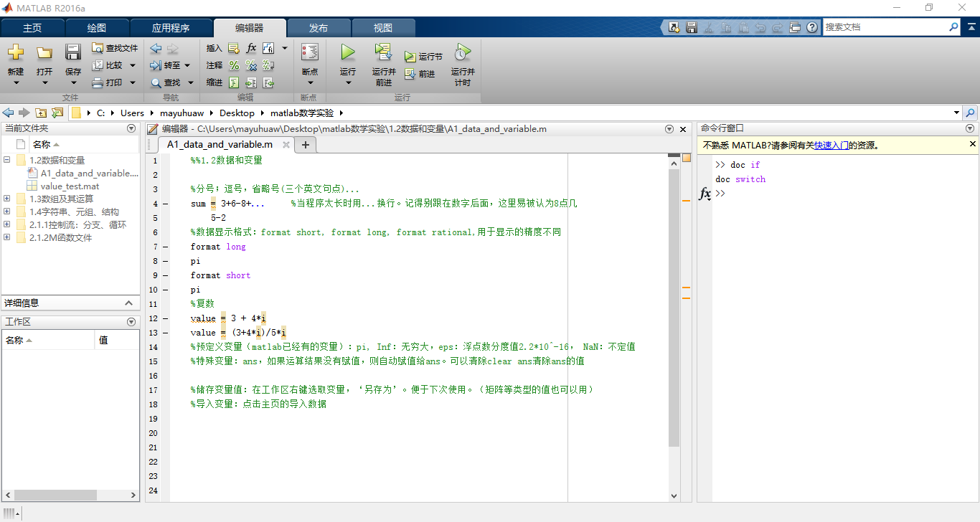Viewport: 980px width, 522px height.
Task: Open the 断点 dropdown arrow
Action: [x=310, y=82]
